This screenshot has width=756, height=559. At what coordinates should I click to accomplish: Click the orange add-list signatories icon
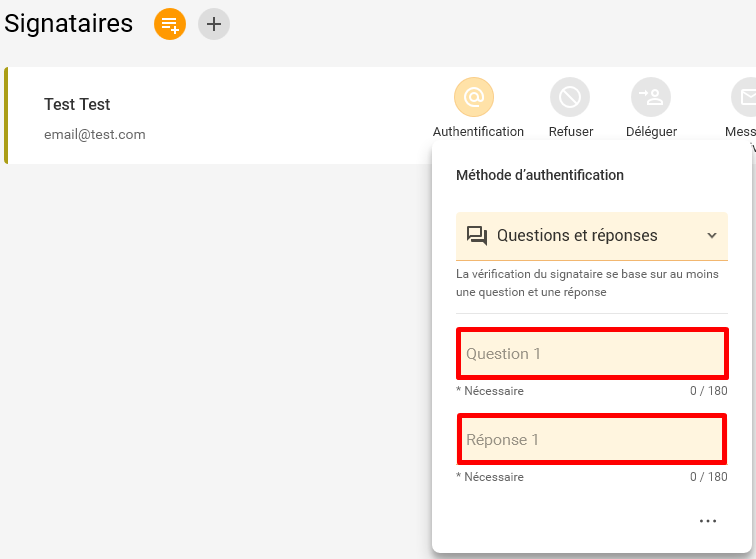coord(170,24)
